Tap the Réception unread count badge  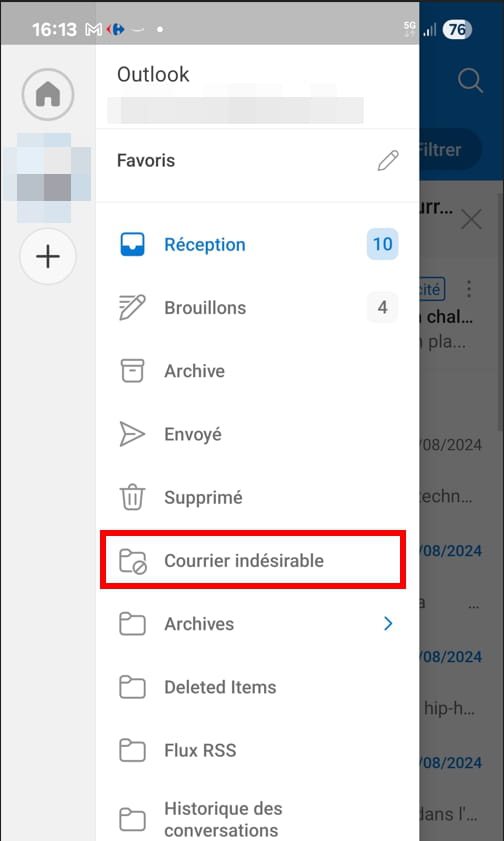(382, 245)
